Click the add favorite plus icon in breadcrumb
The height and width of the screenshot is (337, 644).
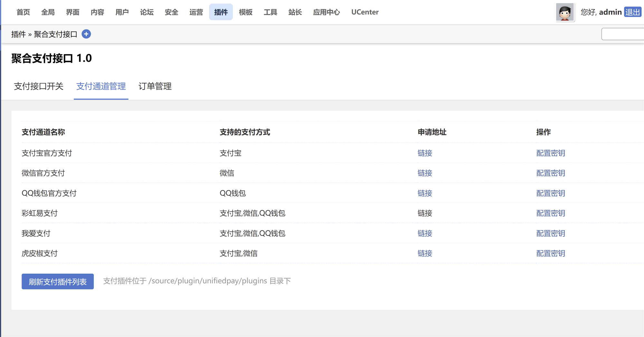point(86,34)
